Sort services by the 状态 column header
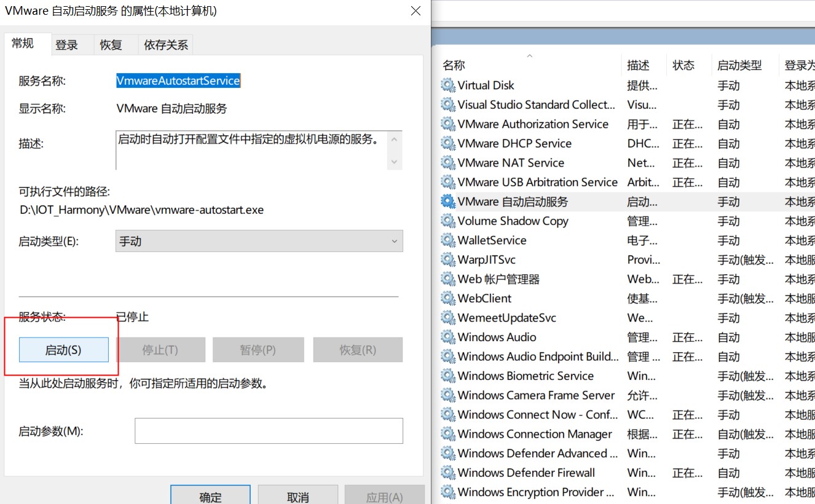Screen dimensions: 815x504 click(x=683, y=65)
